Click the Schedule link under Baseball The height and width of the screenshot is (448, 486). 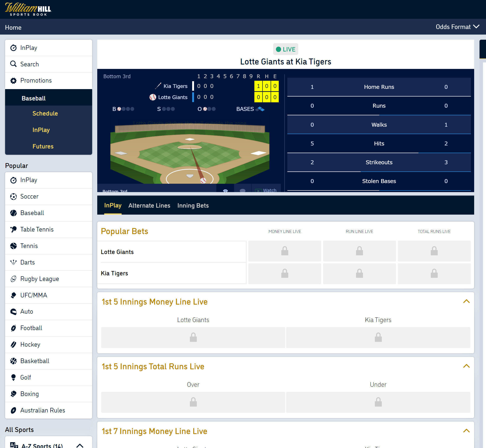[45, 113]
